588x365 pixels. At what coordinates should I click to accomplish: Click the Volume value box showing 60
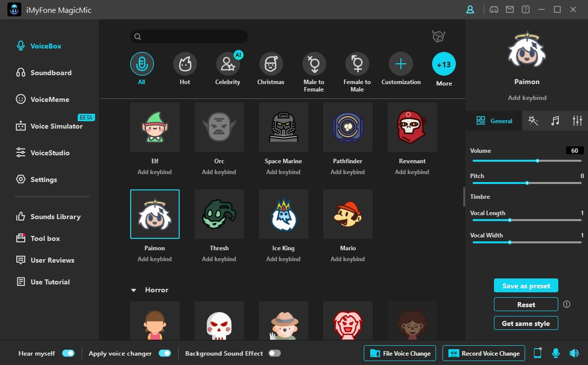[575, 151]
